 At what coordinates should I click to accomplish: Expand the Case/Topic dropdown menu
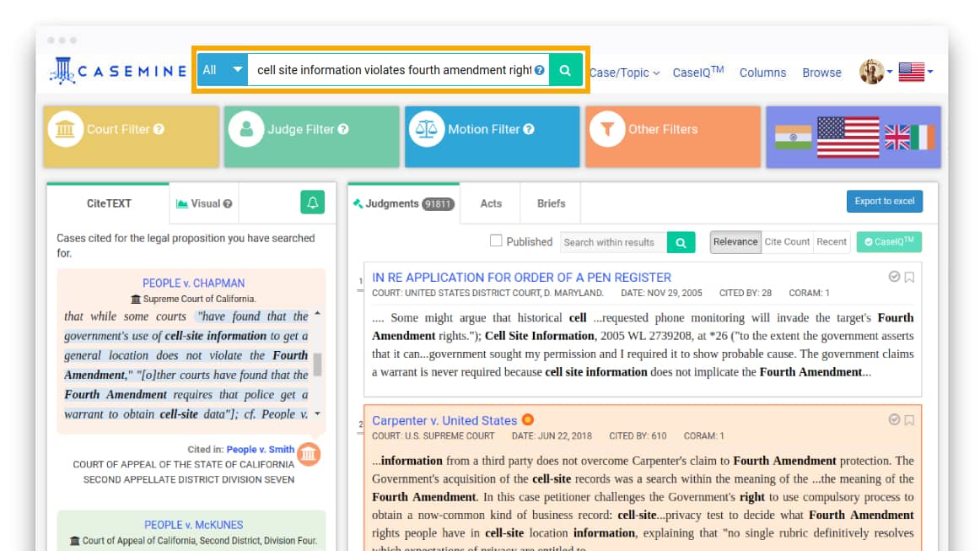point(624,73)
